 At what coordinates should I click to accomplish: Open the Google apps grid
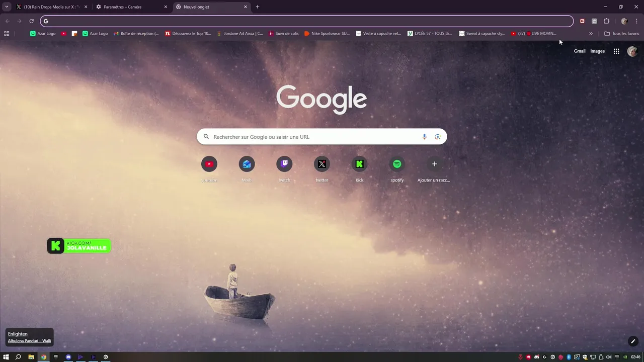[x=616, y=51]
